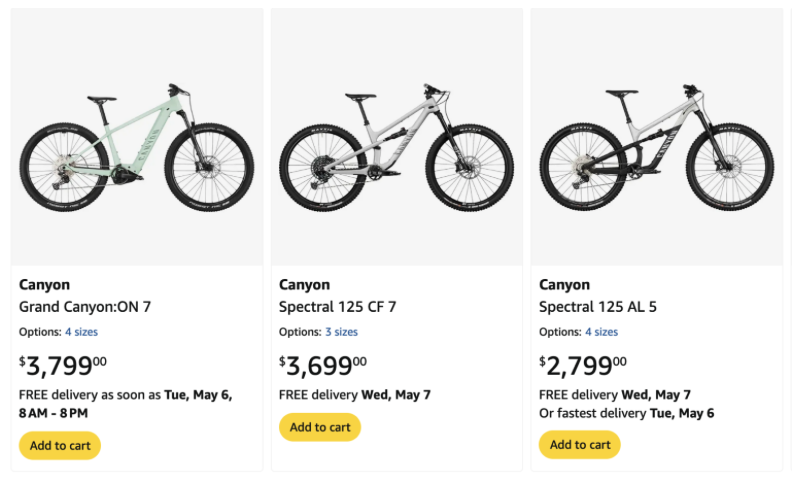This screenshot has height=488, width=805.
Task: Click the $3,699 price
Action: coord(322,364)
